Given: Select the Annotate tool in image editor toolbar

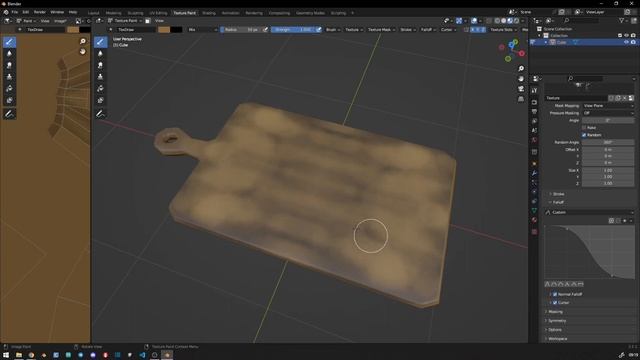Looking at the screenshot, I should [9, 114].
